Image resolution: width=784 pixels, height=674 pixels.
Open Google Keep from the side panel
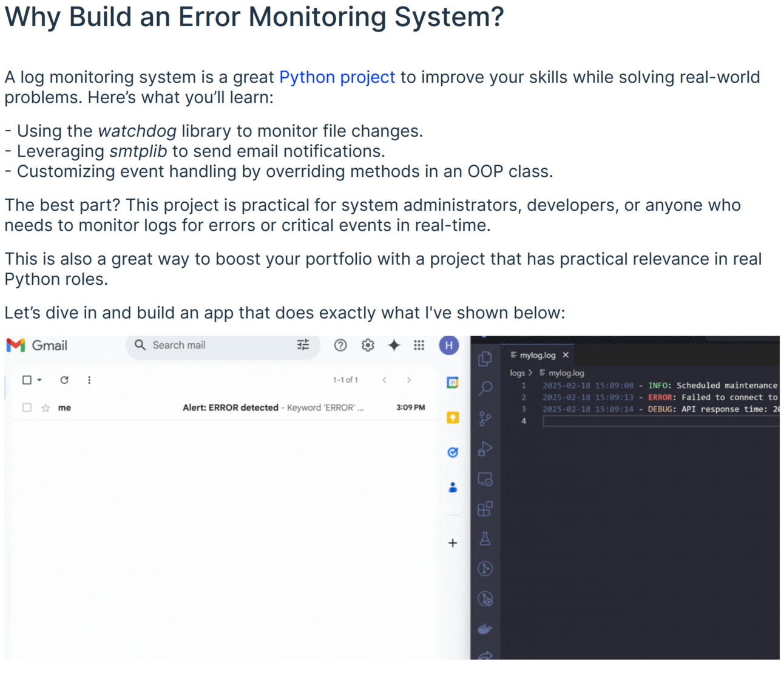pyautogui.click(x=453, y=417)
